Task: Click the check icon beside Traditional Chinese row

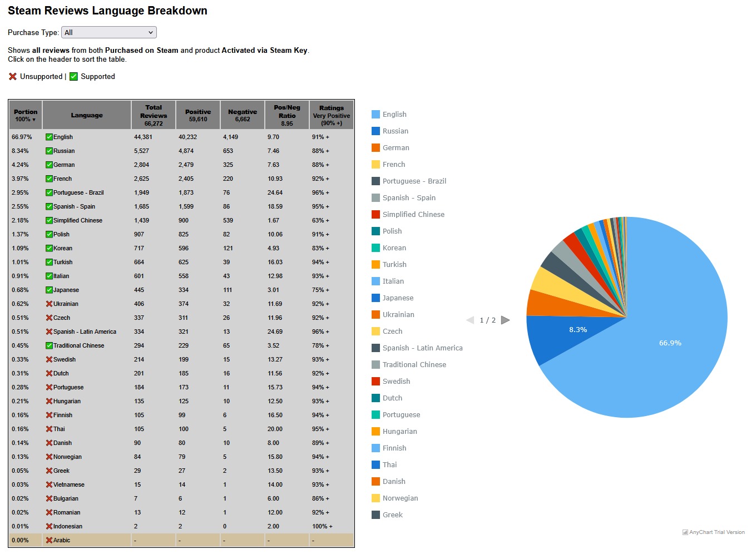Action: pyautogui.click(x=49, y=345)
